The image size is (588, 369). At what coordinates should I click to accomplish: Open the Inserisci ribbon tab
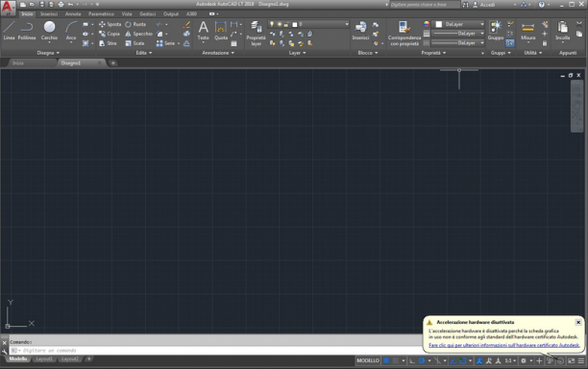coord(49,13)
